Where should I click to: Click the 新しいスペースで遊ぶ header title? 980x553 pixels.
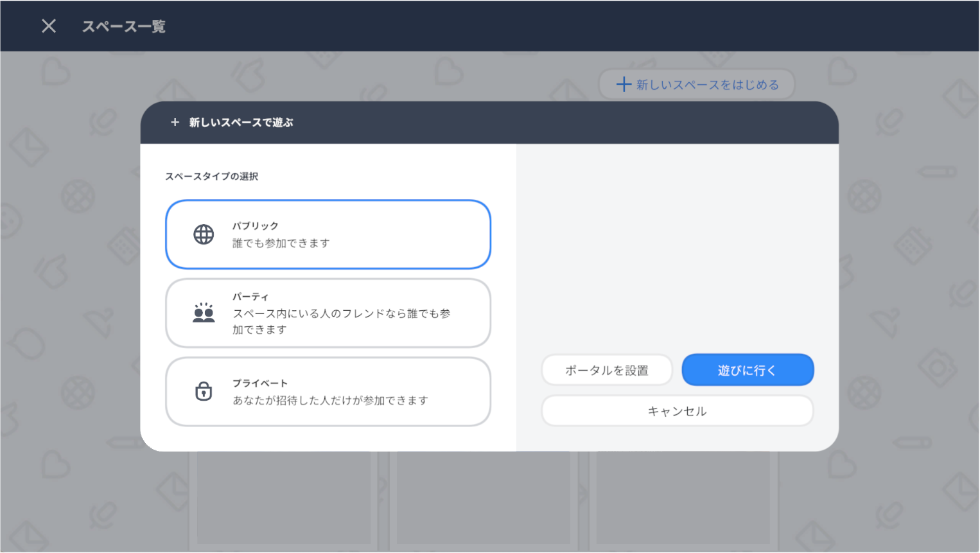(241, 122)
